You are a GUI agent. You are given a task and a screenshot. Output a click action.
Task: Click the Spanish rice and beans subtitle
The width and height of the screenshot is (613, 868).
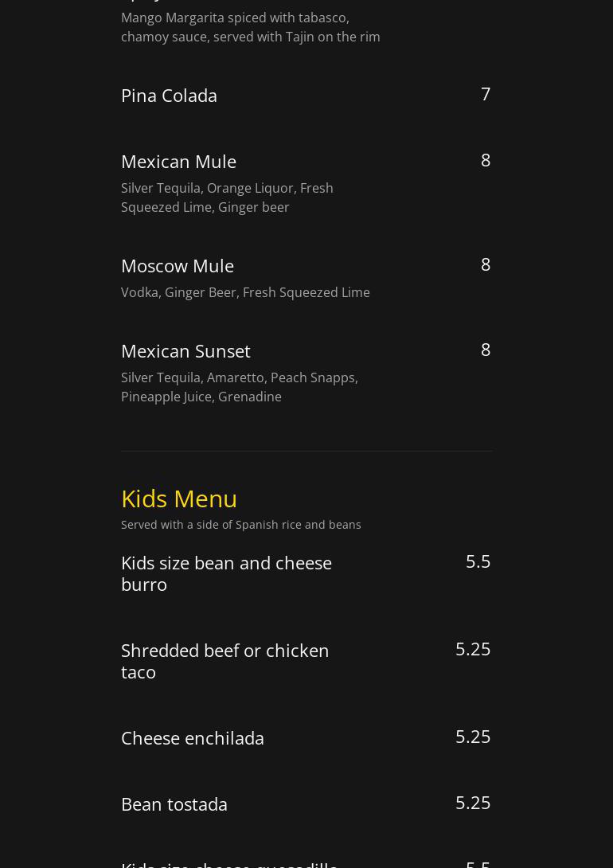tap(241, 525)
